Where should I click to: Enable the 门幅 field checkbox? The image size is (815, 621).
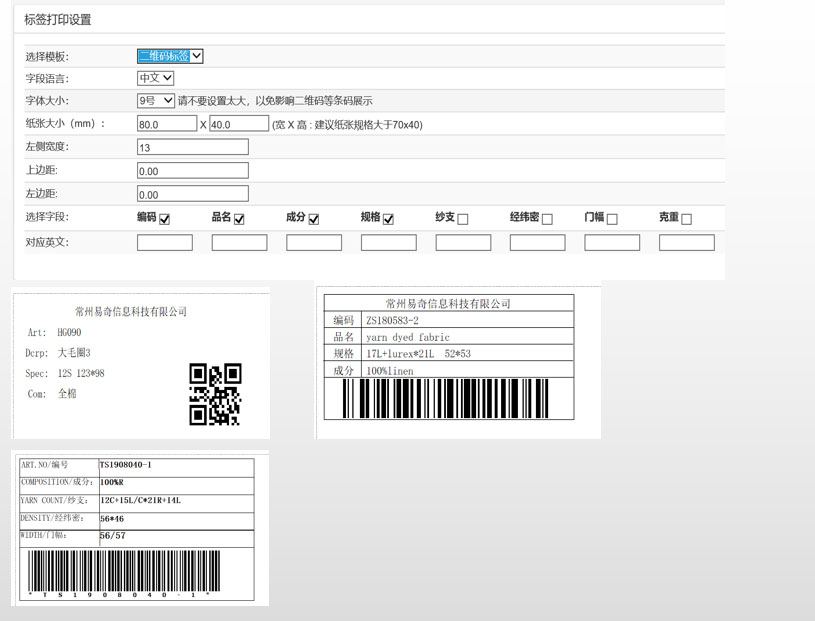click(x=612, y=219)
